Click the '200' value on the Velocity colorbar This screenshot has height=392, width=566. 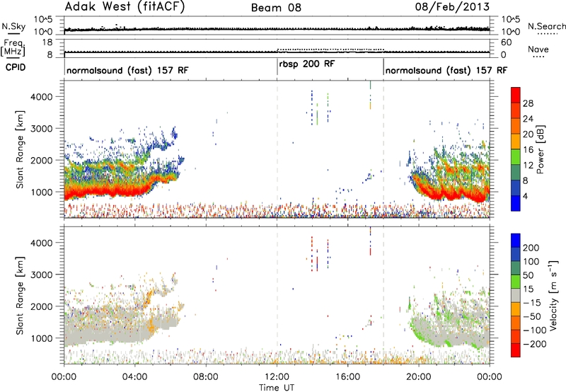(531, 248)
